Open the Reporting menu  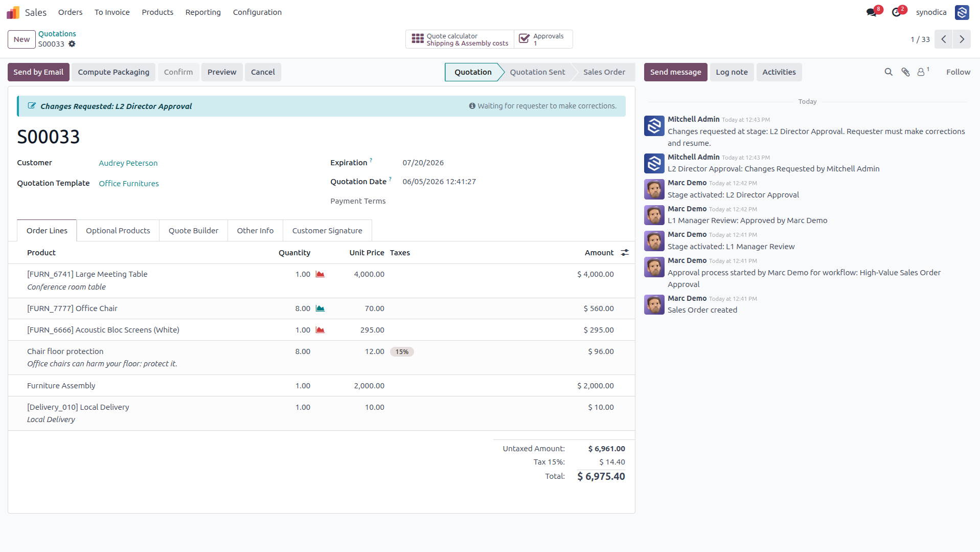coord(203,12)
